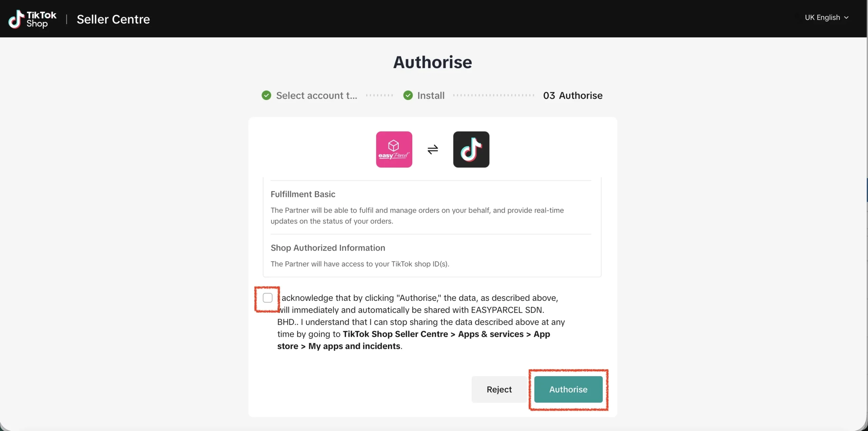Click green checkmark beside Select account step
This screenshot has height=431, width=868.
tap(267, 95)
